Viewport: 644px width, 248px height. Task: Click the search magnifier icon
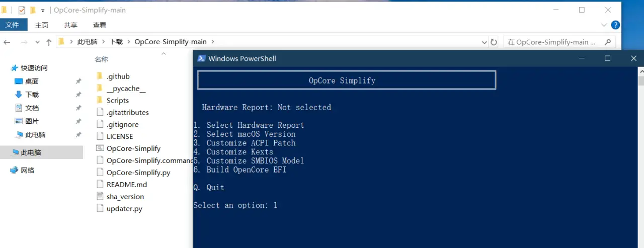tap(608, 42)
